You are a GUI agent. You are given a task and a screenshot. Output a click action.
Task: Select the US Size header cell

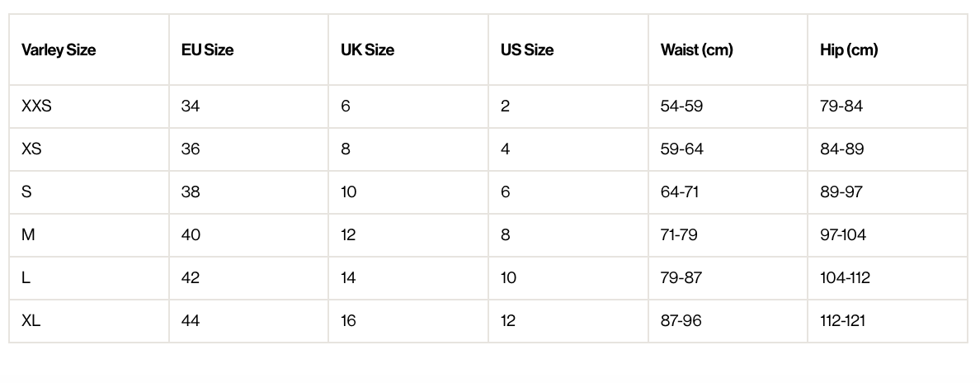click(x=526, y=50)
